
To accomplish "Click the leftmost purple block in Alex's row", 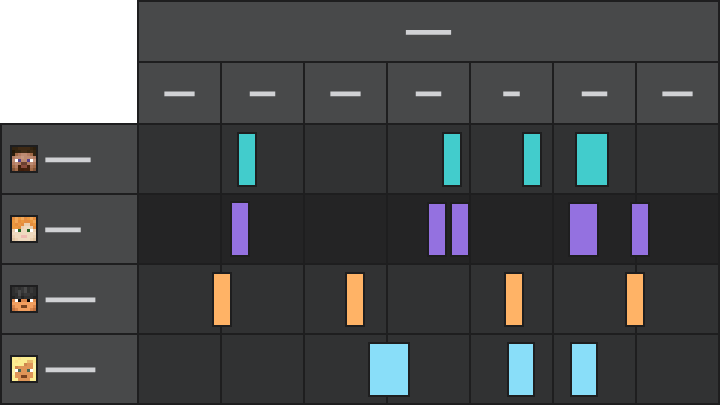I will click(x=240, y=230).
